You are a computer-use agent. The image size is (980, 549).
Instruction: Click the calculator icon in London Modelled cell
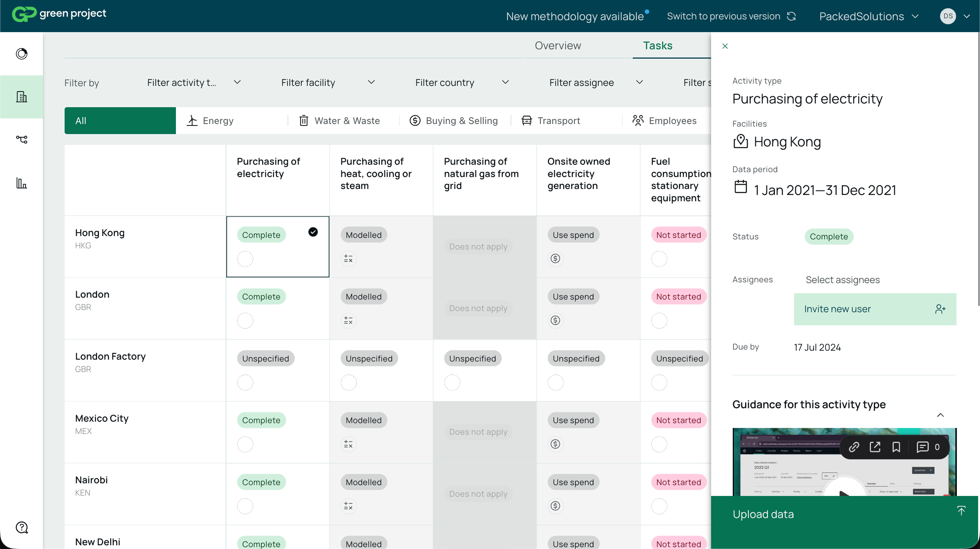[348, 320]
